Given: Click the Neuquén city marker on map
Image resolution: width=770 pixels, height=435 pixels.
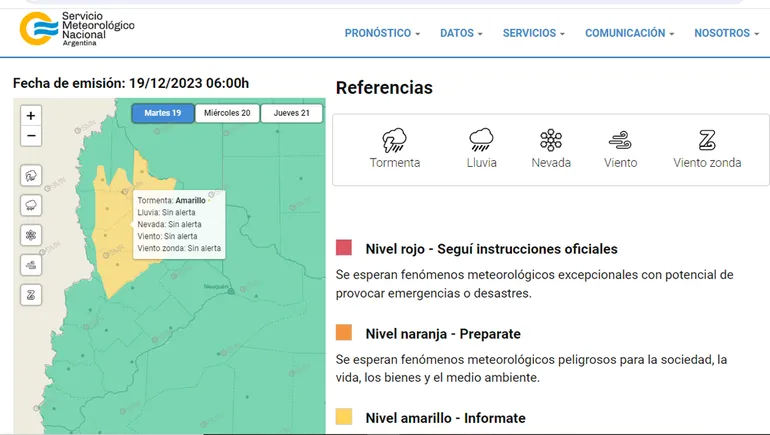Looking at the screenshot, I should [x=231, y=292].
